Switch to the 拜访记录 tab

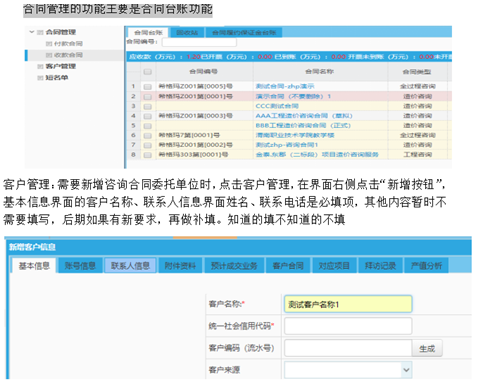380,266
